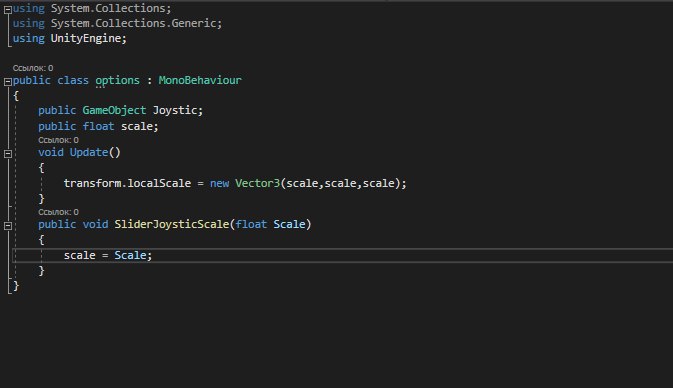Click the Scale parameter in the method signature
Viewport: 673px width, 388px height.
[x=289, y=224]
